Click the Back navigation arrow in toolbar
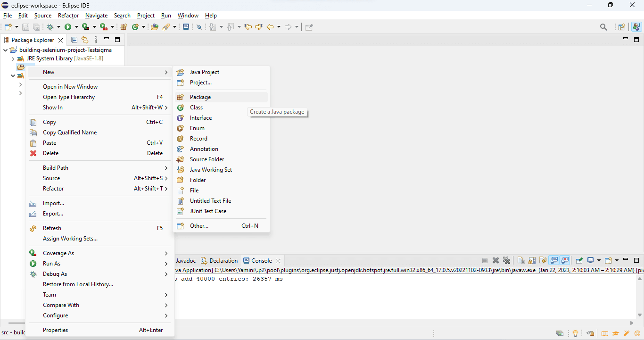Image resolution: width=644 pixels, height=340 pixels. click(x=270, y=27)
